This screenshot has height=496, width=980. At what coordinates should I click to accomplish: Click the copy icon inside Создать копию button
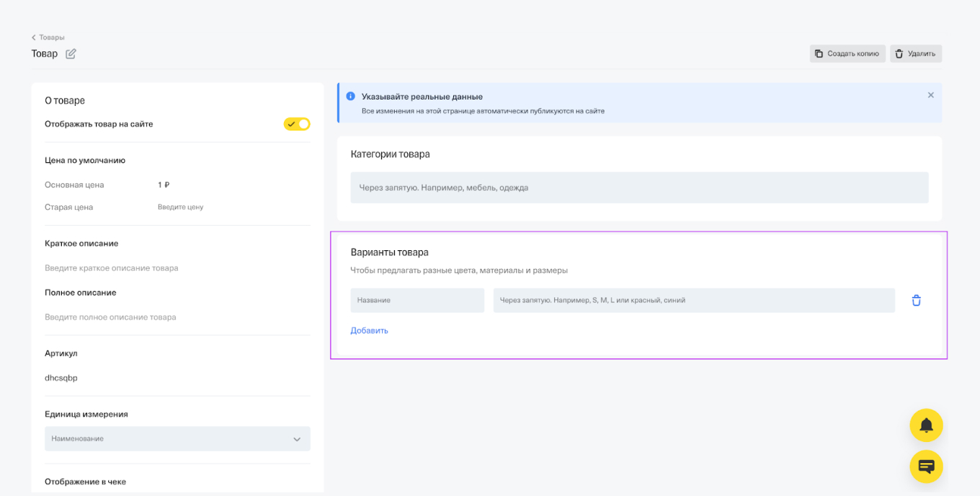click(820, 53)
